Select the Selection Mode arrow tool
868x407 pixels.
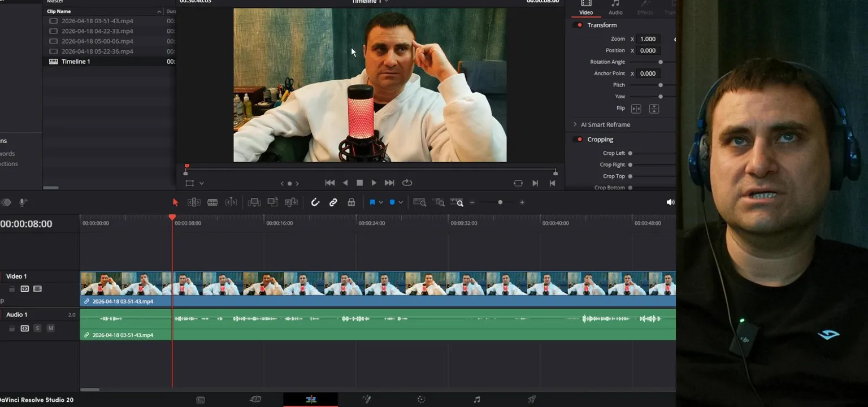(x=175, y=202)
